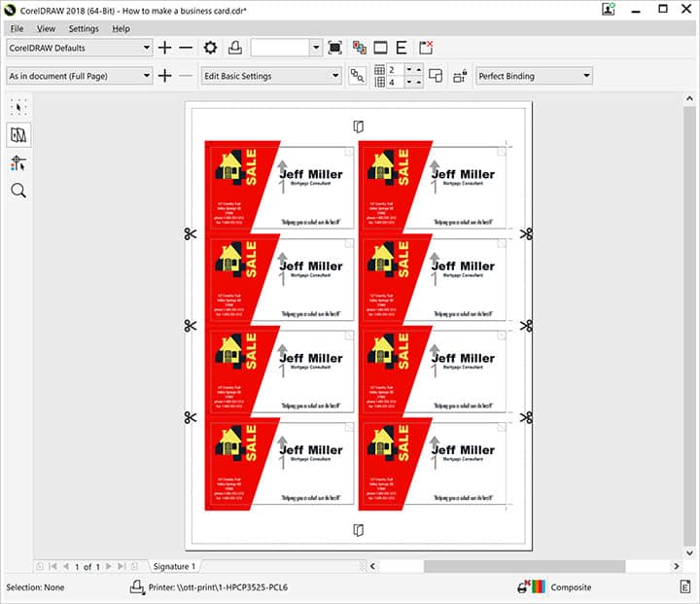700x604 pixels.
Task: Open the View menu
Action: tap(46, 29)
